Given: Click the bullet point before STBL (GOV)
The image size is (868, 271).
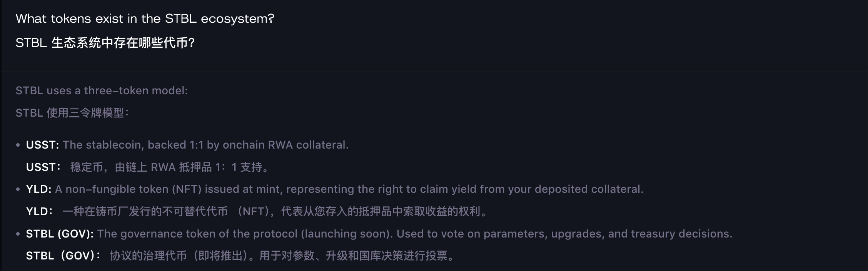Looking at the screenshot, I should click(x=18, y=234).
